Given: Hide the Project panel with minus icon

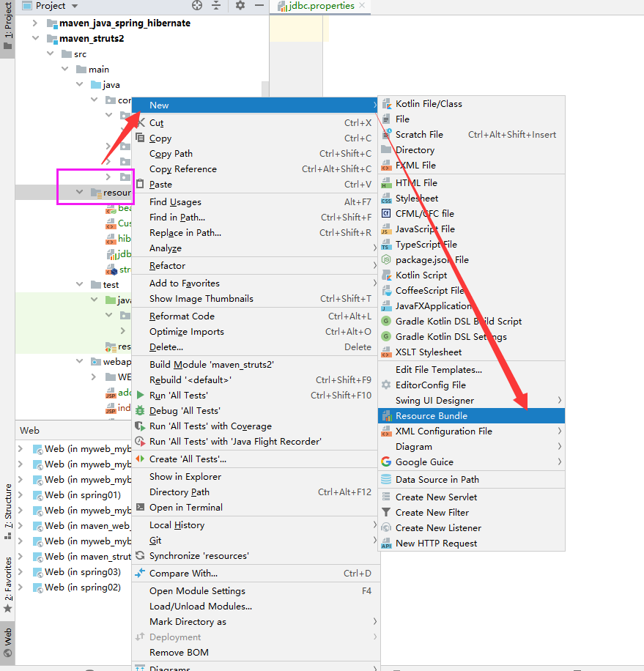Looking at the screenshot, I should pyautogui.click(x=259, y=6).
